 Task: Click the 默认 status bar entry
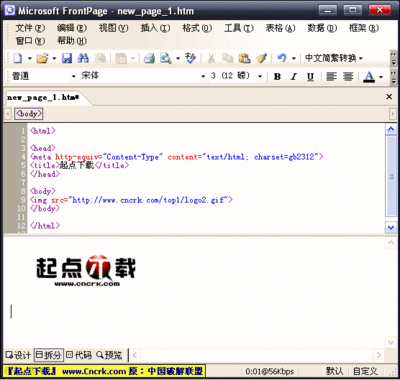(335, 371)
